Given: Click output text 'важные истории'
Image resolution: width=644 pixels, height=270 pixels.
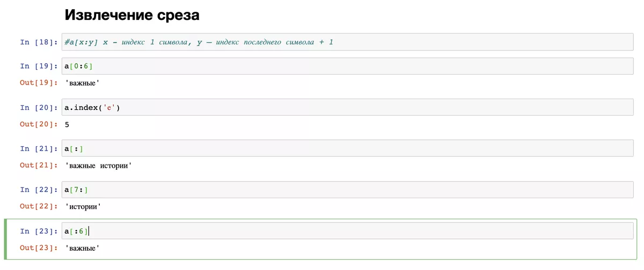Looking at the screenshot, I should [98, 166].
